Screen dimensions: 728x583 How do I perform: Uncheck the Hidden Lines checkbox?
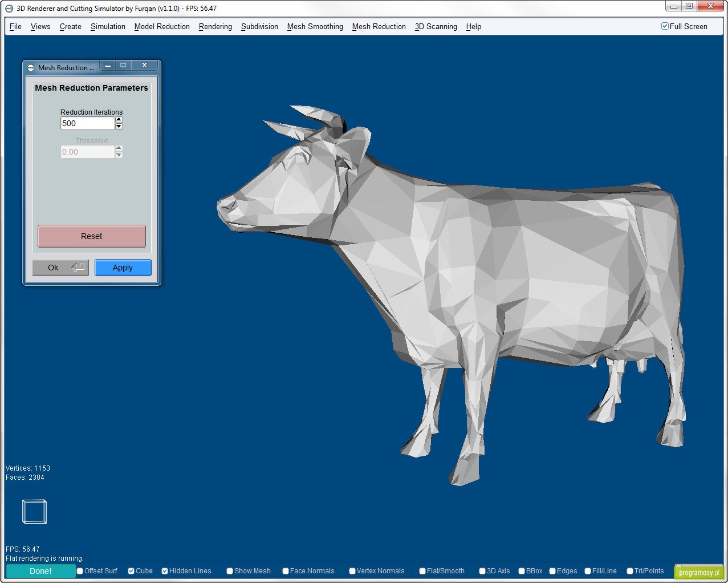165,571
